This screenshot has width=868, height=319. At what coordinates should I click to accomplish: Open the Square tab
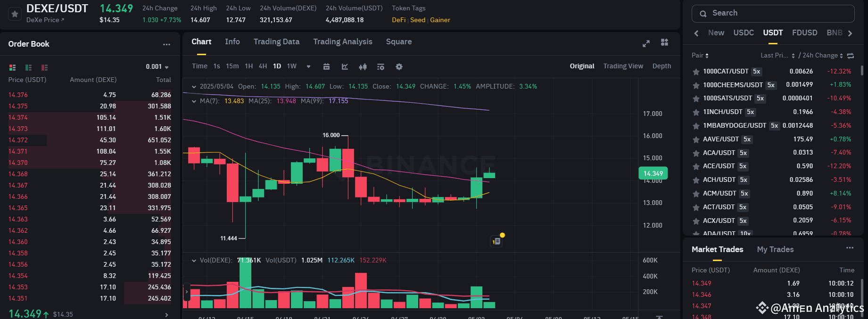coord(399,42)
